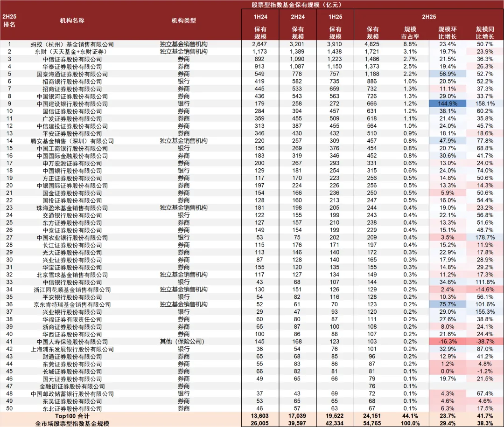This screenshot has height=427, width=504.
Task: Select 方正证券股份有限公司 cell
Action: click(x=72, y=178)
